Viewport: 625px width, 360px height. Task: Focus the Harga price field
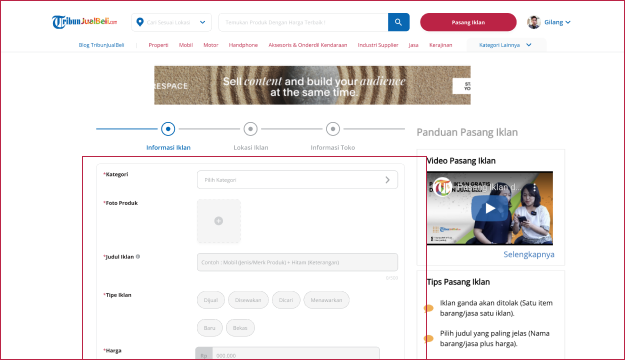click(296, 354)
